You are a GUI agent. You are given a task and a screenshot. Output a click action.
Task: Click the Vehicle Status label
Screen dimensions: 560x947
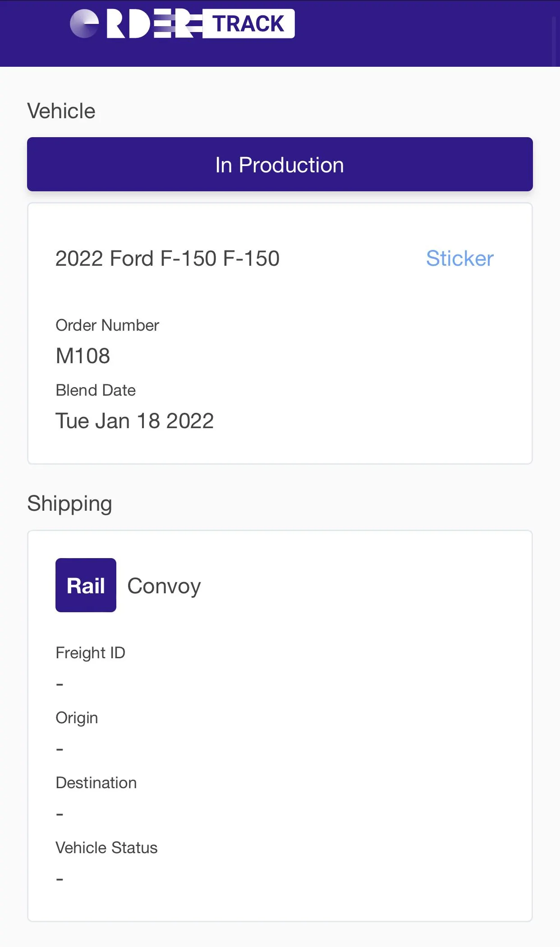pyautogui.click(x=106, y=848)
